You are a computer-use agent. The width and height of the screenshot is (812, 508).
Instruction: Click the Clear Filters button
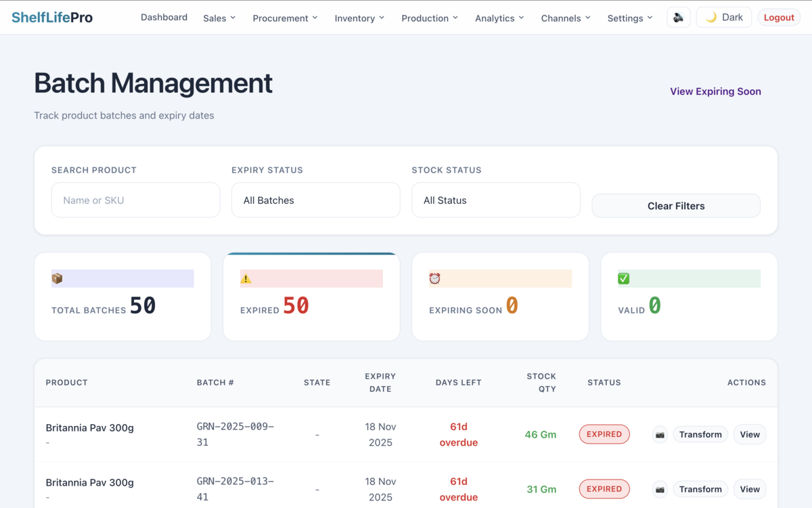[x=675, y=205]
